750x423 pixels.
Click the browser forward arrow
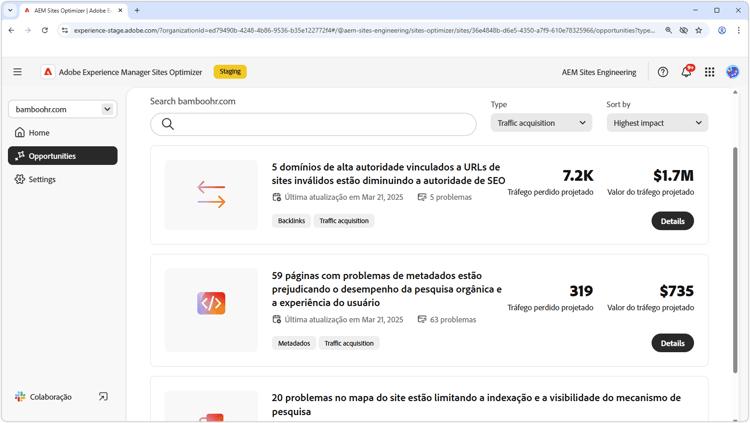(x=28, y=30)
